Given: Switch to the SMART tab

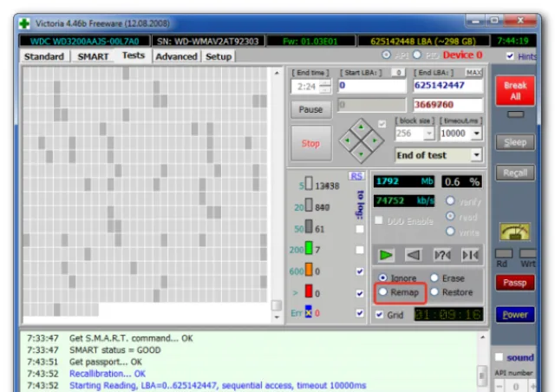Looking at the screenshot, I should [93, 56].
